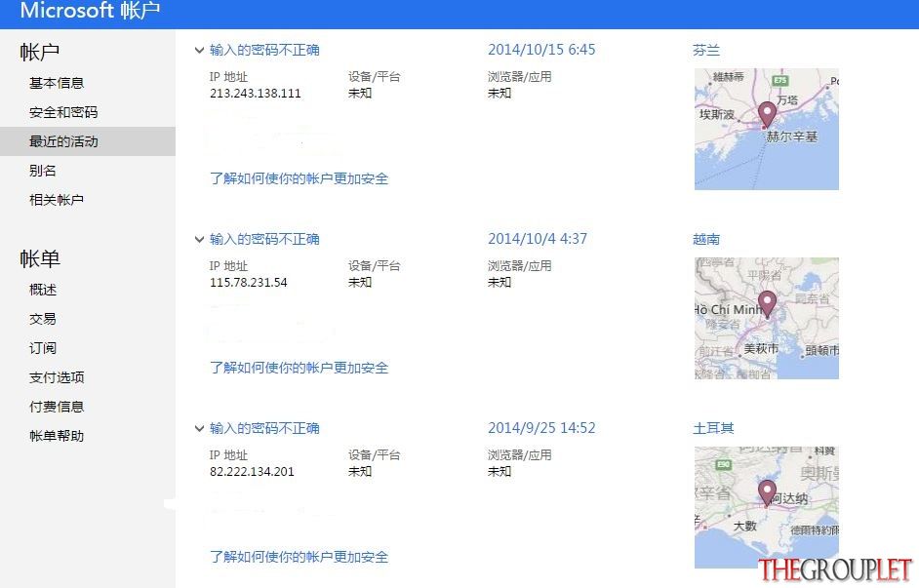Open 支付选项 under 帐单
Viewport: 919px width, 588px height.
[57, 377]
